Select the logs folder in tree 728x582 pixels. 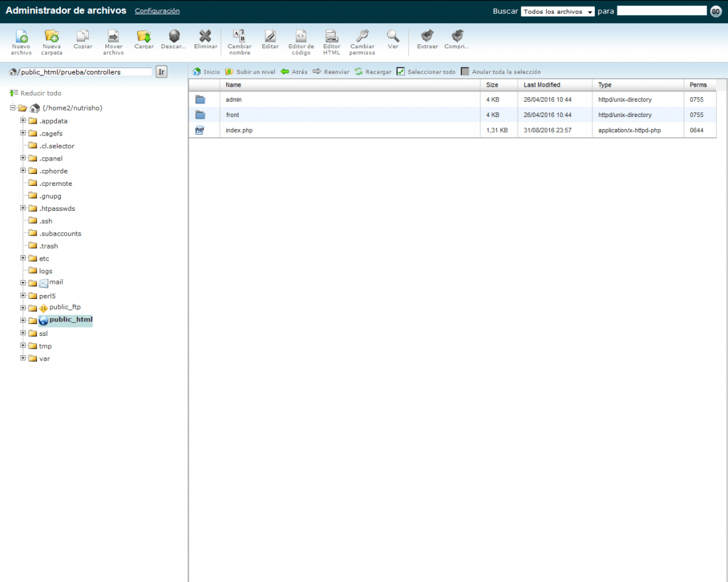coord(46,271)
